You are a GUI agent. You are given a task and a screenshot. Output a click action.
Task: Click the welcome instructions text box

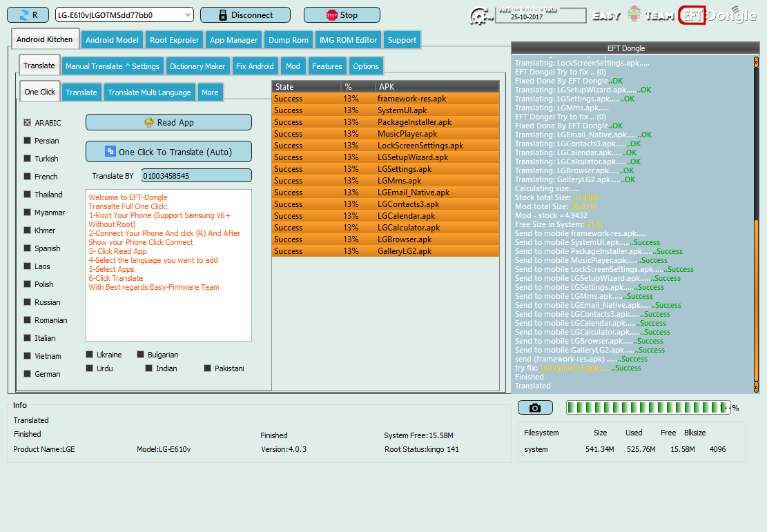point(168,265)
